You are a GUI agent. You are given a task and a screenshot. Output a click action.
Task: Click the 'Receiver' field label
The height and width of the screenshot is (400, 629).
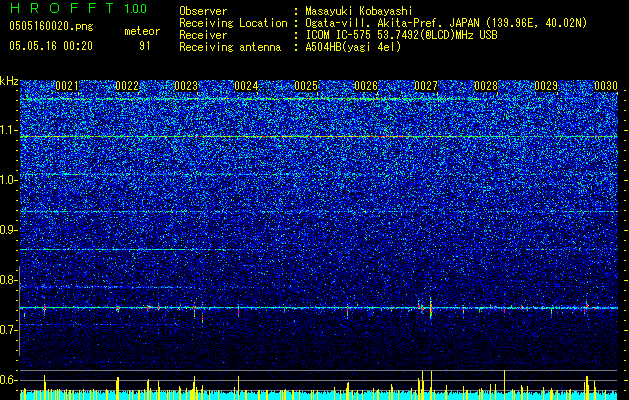click(x=203, y=35)
